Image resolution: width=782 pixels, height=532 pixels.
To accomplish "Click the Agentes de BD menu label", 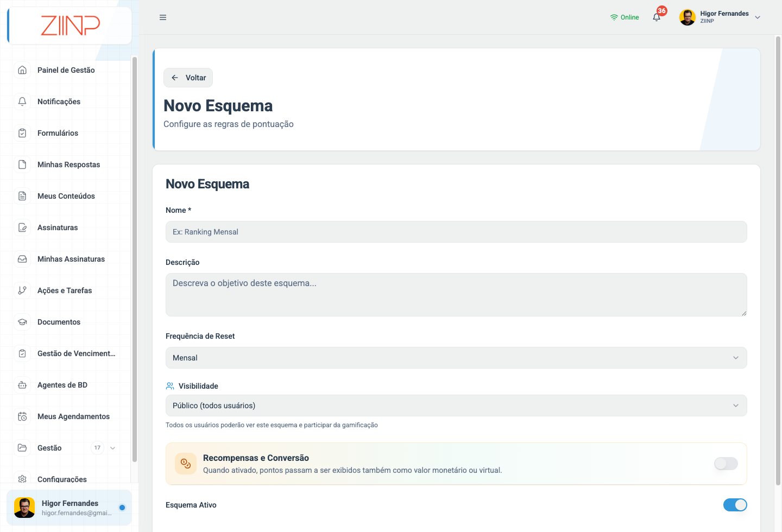I will [x=62, y=385].
